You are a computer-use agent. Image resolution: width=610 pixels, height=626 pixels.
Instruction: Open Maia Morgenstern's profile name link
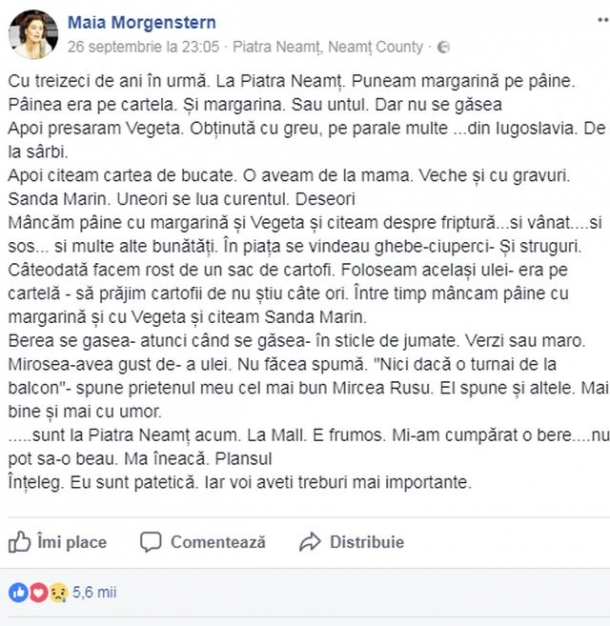pyautogui.click(x=141, y=22)
